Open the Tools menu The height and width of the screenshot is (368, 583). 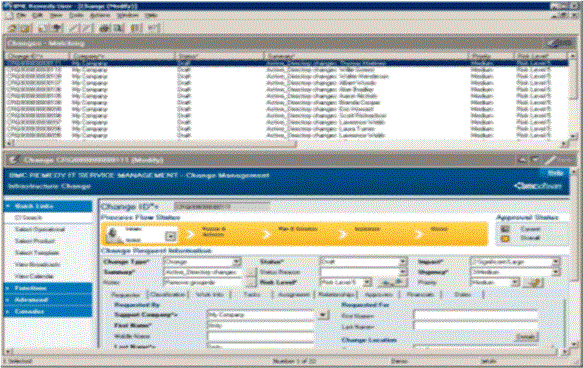point(76,15)
